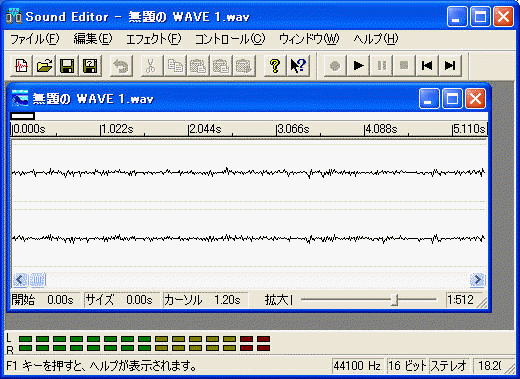Open the ヘルプ(H) menu

point(376,39)
